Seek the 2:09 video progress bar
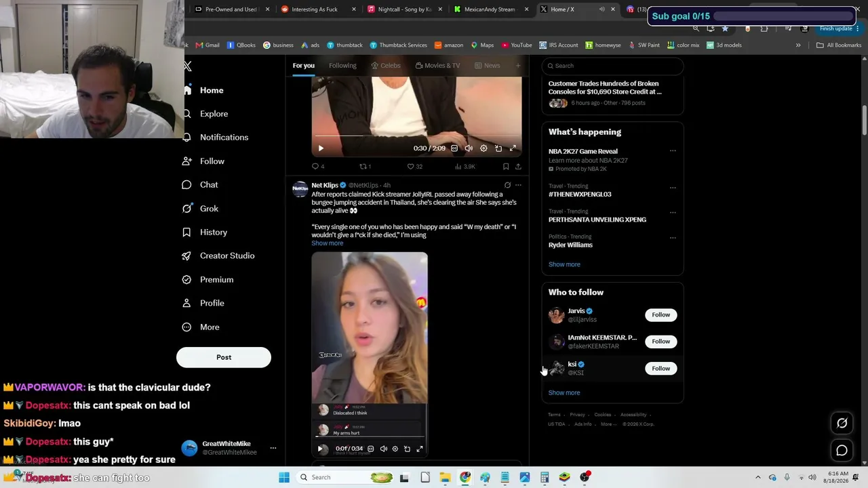The width and height of the screenshot is (868, 488). pos(416,136)
